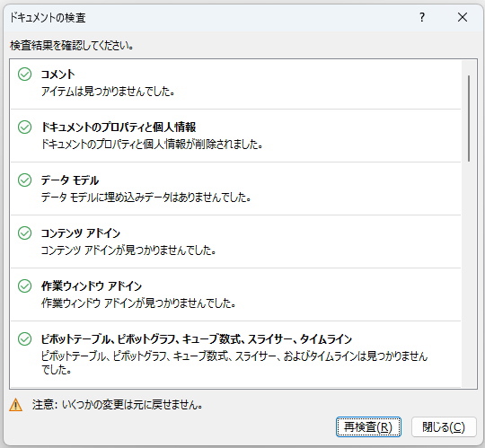The image size is (485, 448).
Task: Click ドキュメントのプロパティと個人情報が削除されました message
Action: click(152, 145)
